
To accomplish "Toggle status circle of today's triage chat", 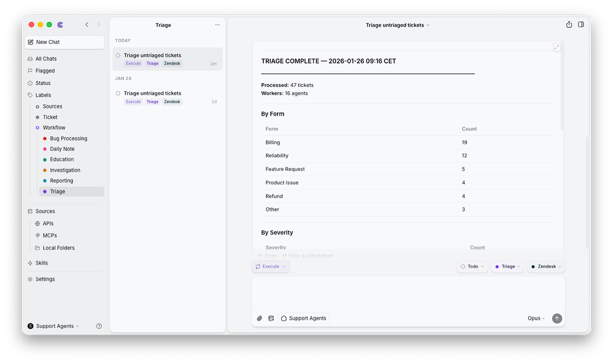I will click(118, 56).
